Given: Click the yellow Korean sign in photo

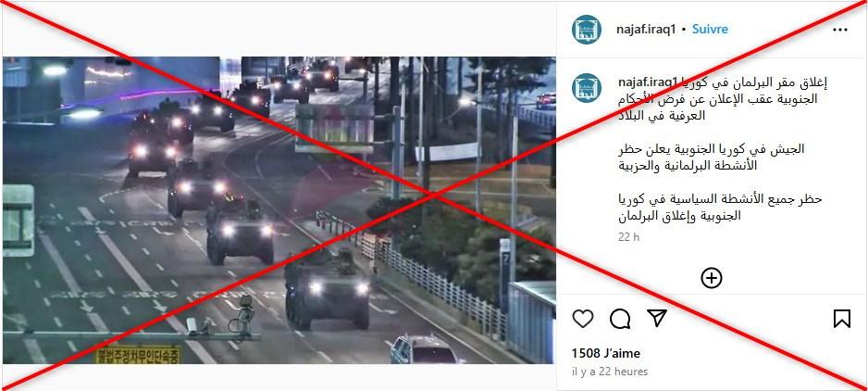Looking at the screenshot, I should tap(137, 355).
